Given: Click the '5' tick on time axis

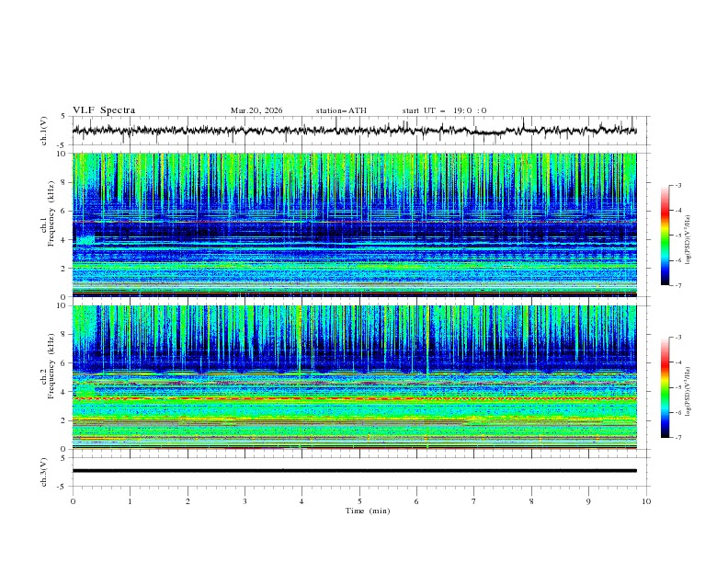Looking at the screenshot, I should [359, 501].
